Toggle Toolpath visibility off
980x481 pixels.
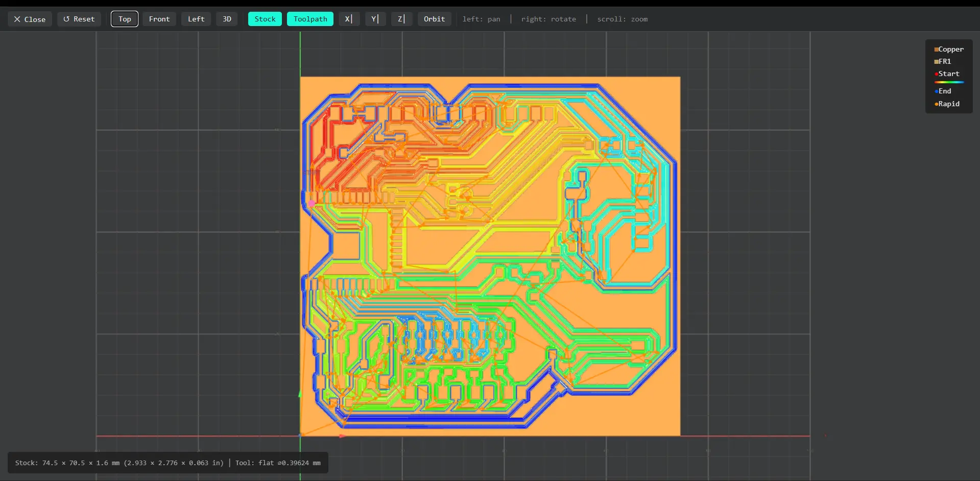[310, 19]
